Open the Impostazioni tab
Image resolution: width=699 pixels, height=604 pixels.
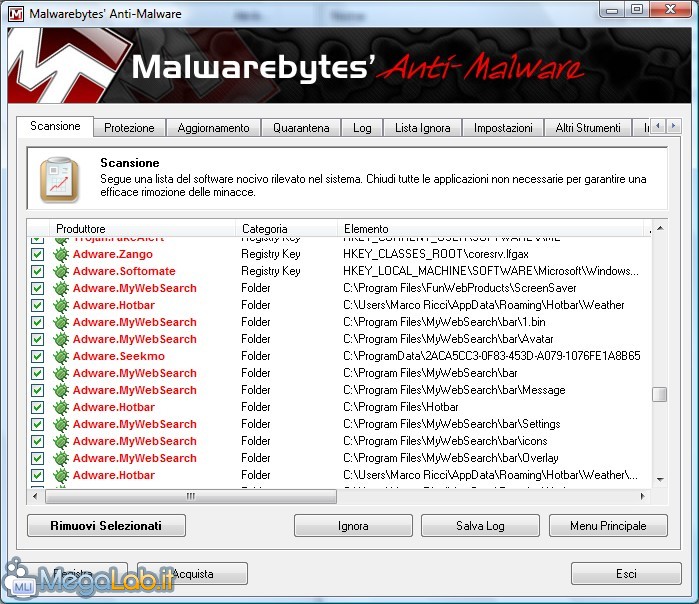pos(503,128)
